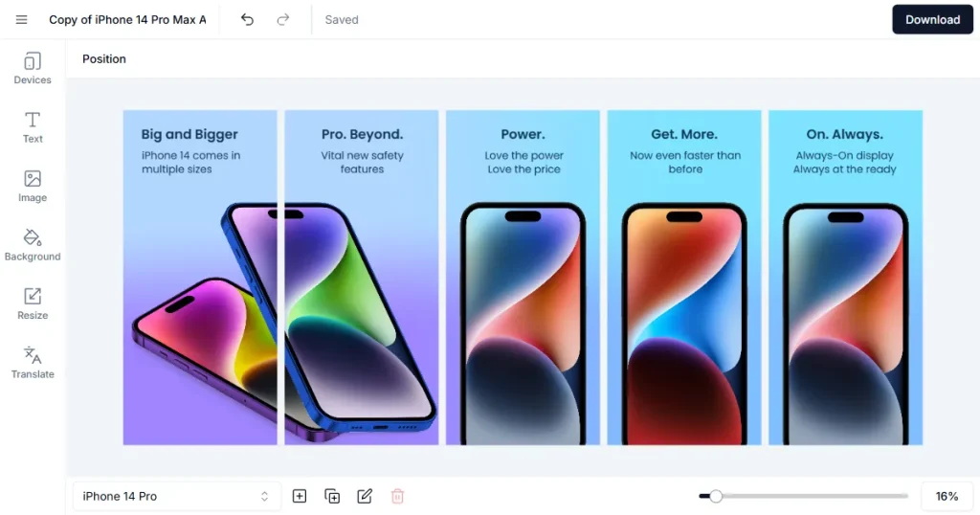Delete the screenshot using red trash icon
Screen dimensions: 980x515
[397, 496]
